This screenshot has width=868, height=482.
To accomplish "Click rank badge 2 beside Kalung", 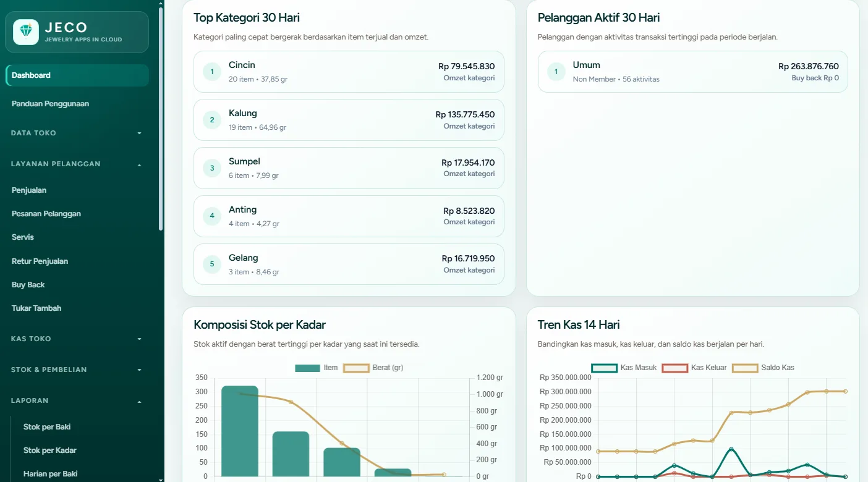I will click(212, 120).
